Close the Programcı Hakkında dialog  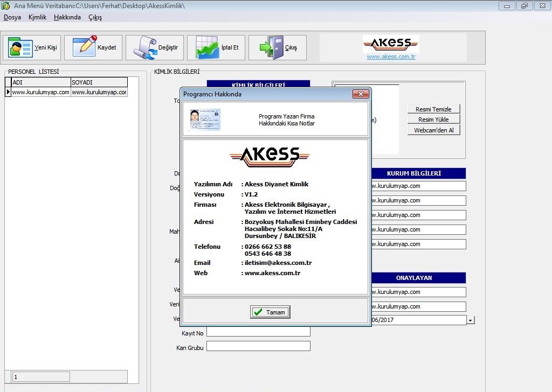[x=361, y=94]
